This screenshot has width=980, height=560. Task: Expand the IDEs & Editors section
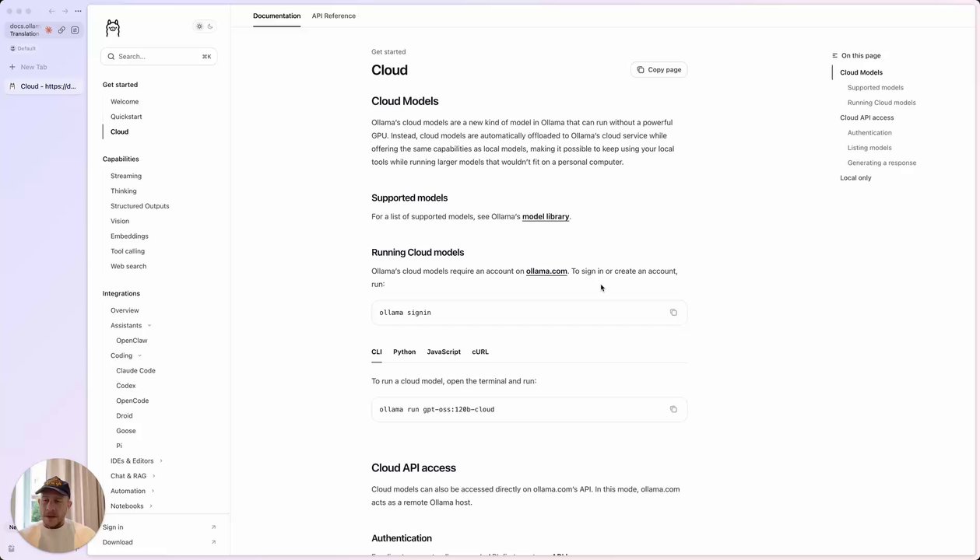pos(161,461)
